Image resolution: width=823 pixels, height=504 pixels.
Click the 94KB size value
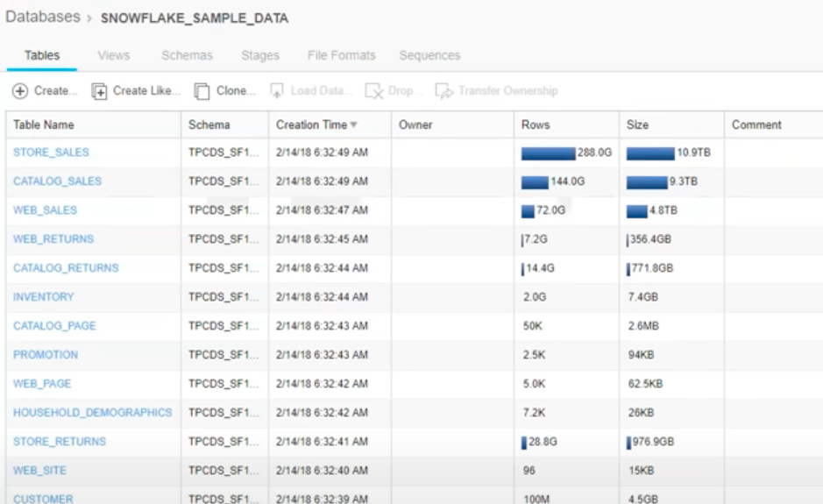tap(641, 354)
